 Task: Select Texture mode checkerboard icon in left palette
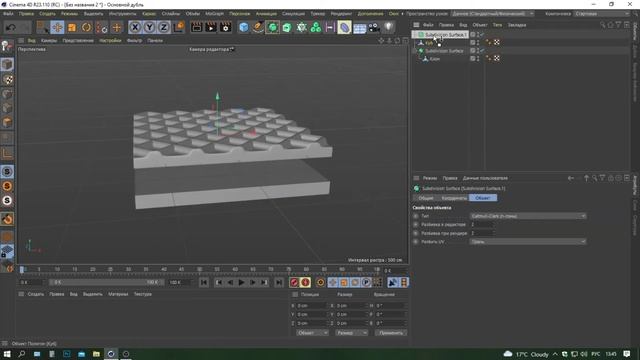[7, 79]
